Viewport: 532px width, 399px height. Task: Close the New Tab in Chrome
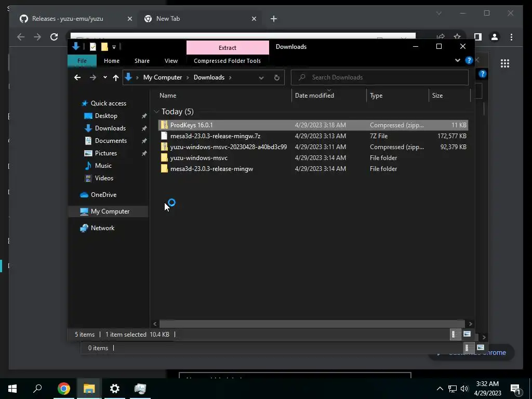(x=254, y=19)
